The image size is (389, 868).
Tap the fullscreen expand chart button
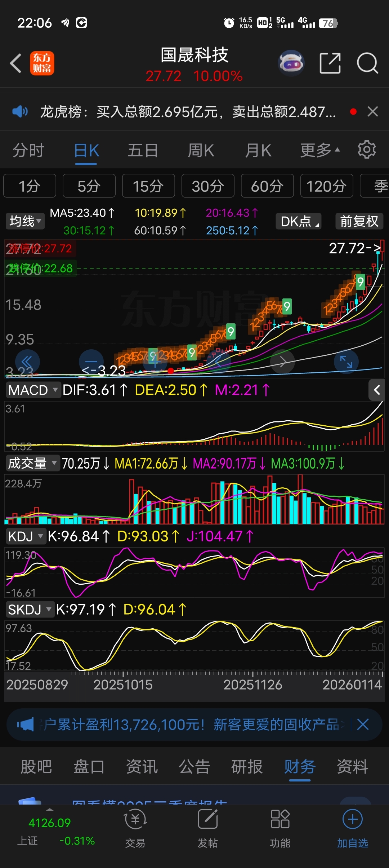coord(346,362)
